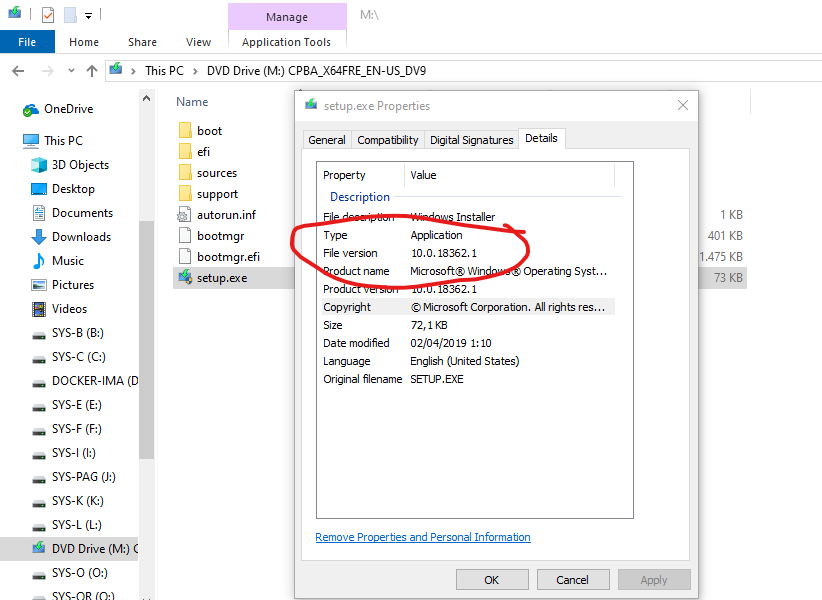822x600 pixels.
Task: Open Downloads in the sidebar
Action: (81, 237)
